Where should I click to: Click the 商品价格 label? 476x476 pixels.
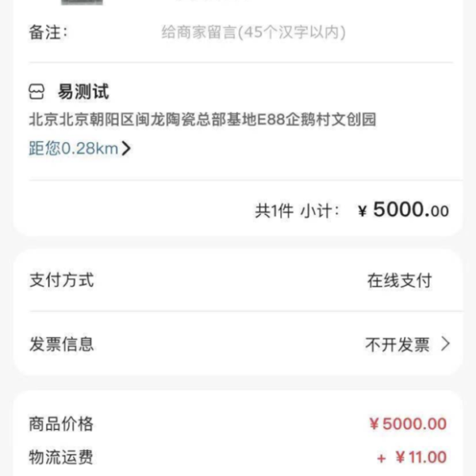click(x=61, y=424)
